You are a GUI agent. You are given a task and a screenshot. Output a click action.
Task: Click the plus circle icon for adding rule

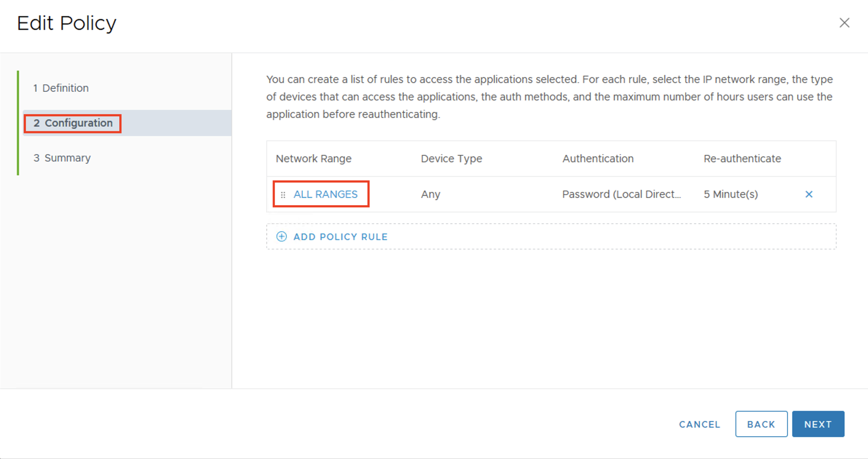coord(282,237)
